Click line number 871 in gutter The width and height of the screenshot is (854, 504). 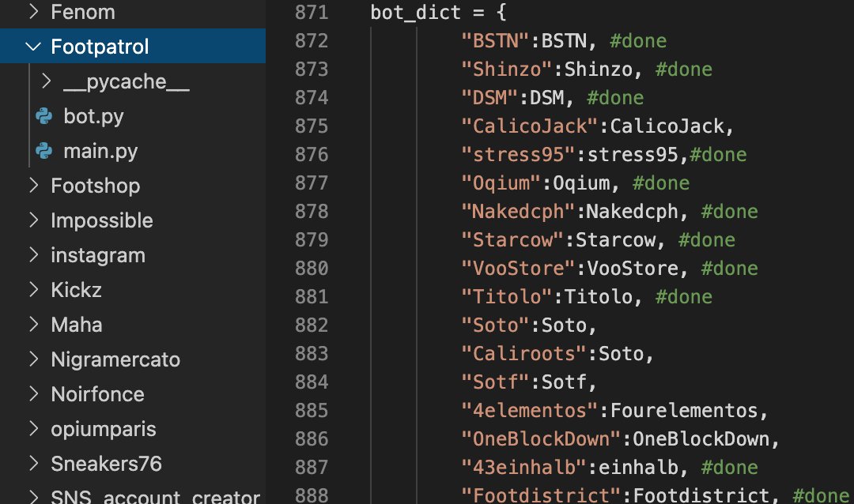click(312, 12)
